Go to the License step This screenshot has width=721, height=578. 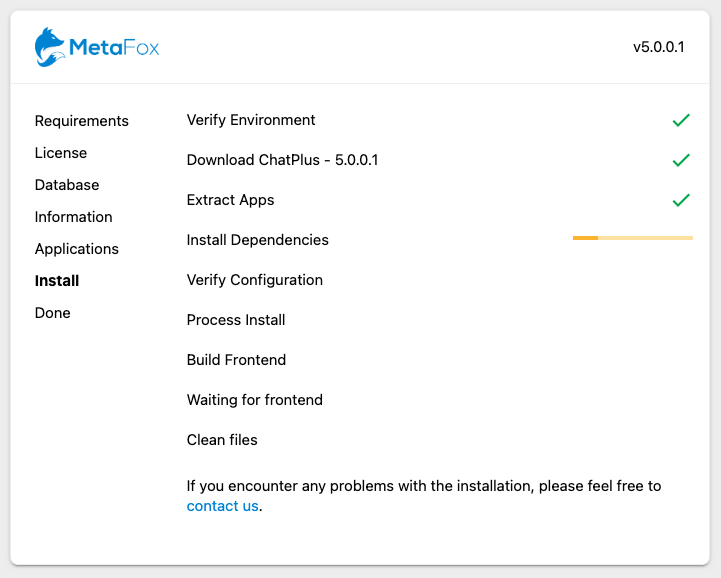tap(61, 153)
